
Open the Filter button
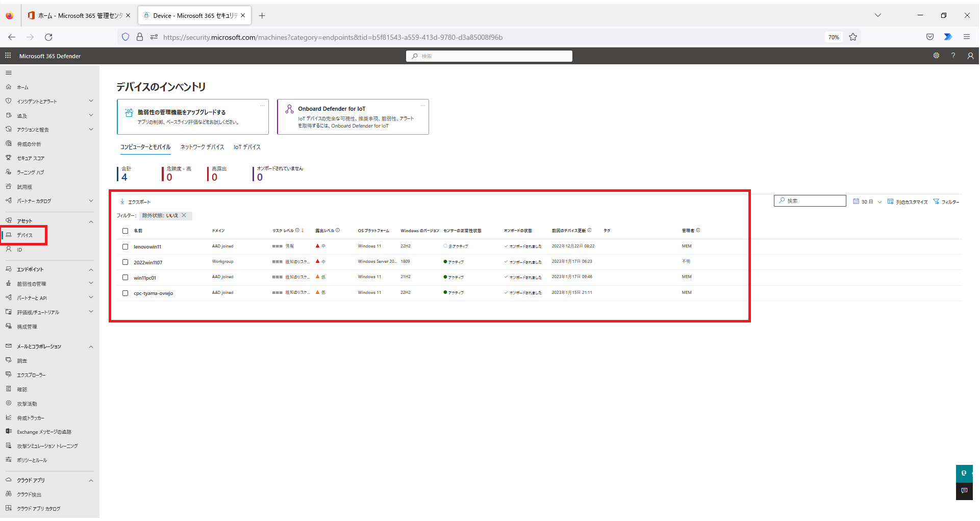click(946, 202)
